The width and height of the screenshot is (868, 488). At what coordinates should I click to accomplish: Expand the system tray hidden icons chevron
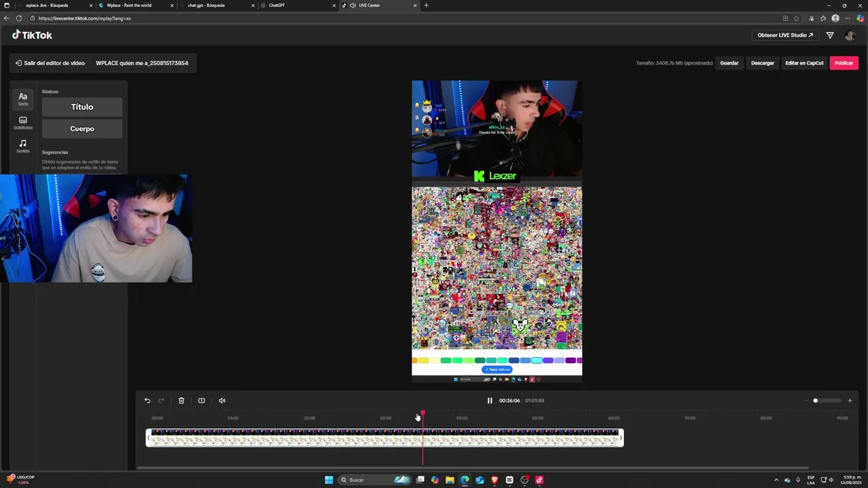pyautogui.click(x=776, y=480)
